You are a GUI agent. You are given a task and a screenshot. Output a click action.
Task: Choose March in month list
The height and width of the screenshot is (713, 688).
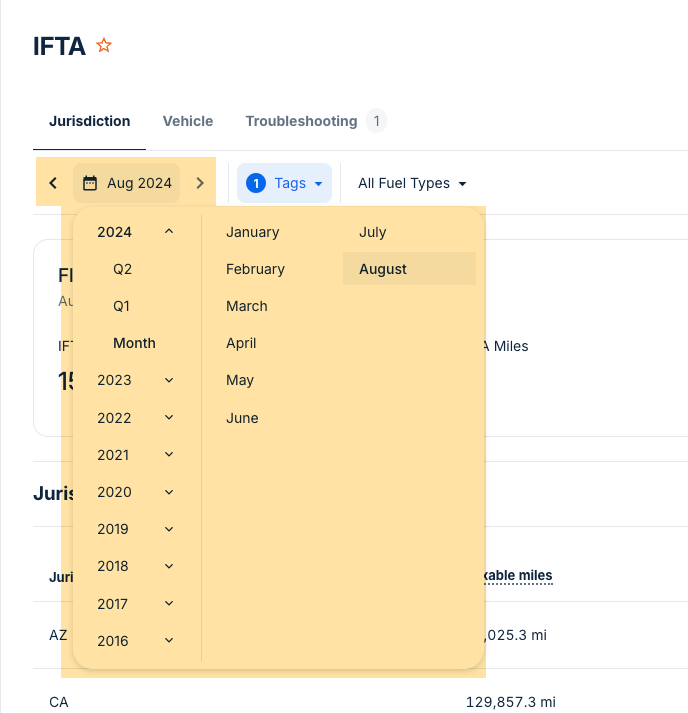247,306
